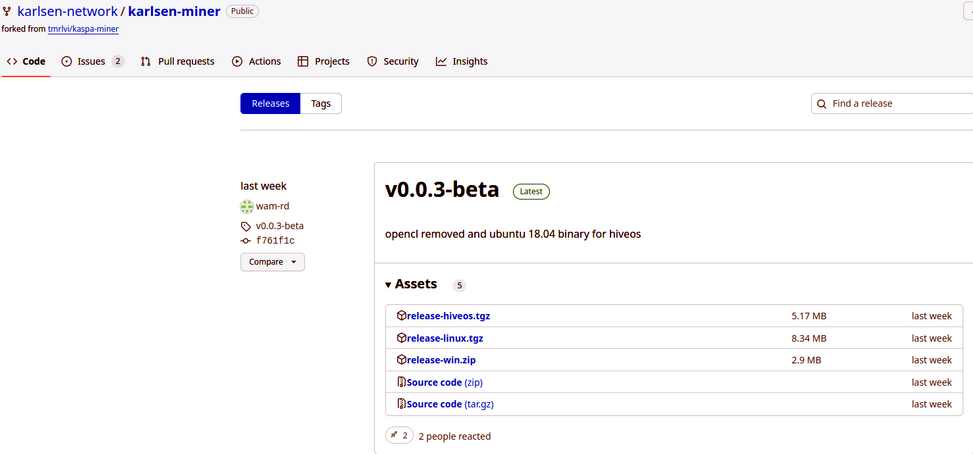The height and width of the screenshot is (454, 973).
Task: Click the commit icon beside f761f1c
Action: click(246, 241)
